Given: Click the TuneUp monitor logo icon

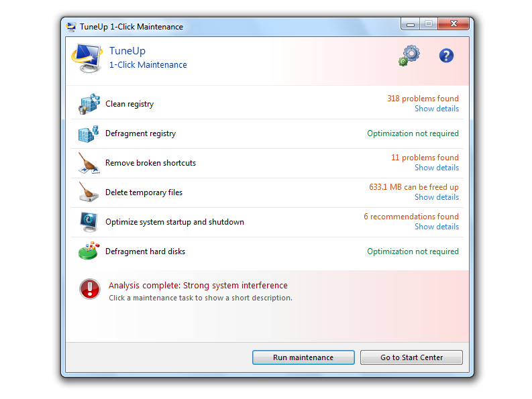Looking at the screenshot, I should pos(87,58).
